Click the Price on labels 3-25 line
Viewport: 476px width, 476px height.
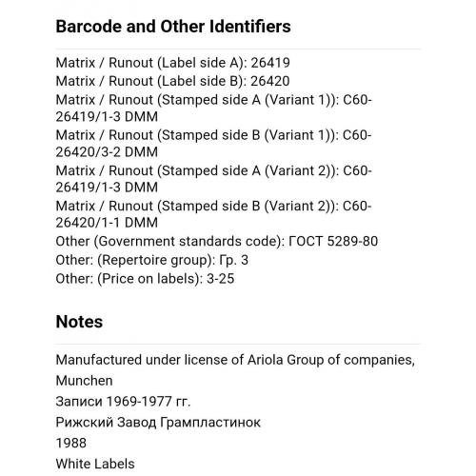pyautogui.click(x=145, y=279)
